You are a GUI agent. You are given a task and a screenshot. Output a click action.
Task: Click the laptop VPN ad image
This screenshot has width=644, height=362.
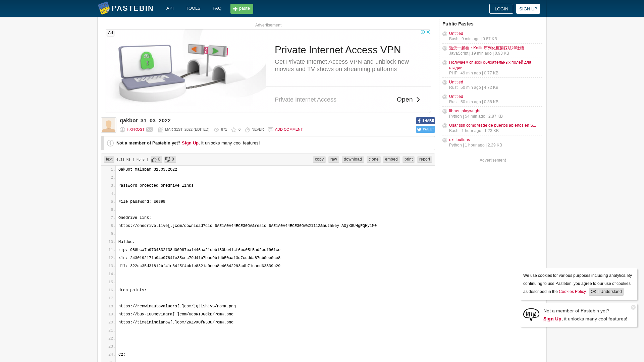click(186, 71)
